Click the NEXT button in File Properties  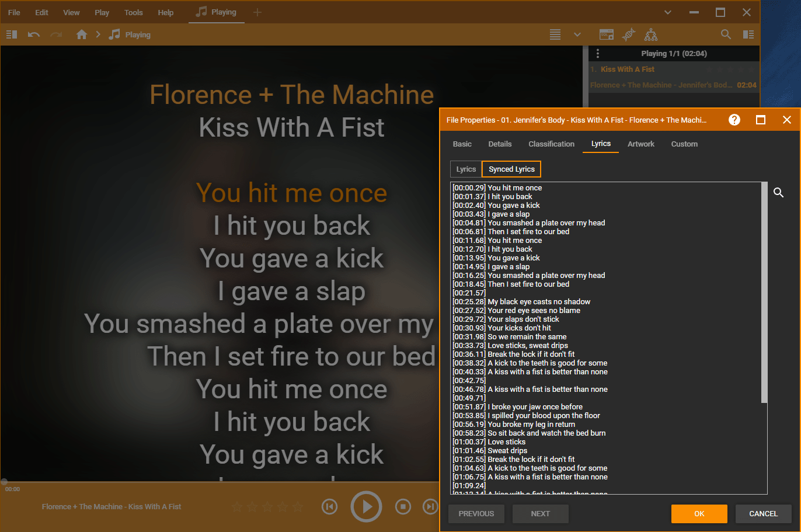coord(540,514)
